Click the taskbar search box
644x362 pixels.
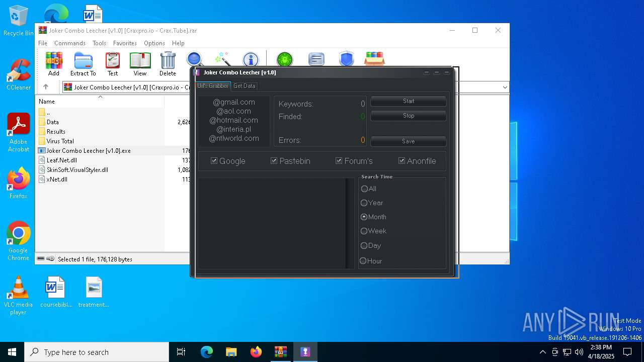(x=97, y=352)
